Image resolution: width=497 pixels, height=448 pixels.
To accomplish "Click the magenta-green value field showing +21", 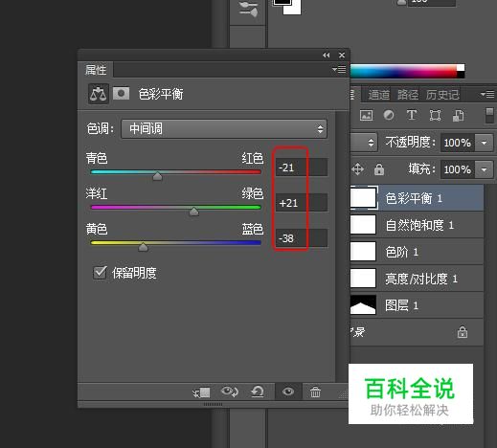I will 302,203.
